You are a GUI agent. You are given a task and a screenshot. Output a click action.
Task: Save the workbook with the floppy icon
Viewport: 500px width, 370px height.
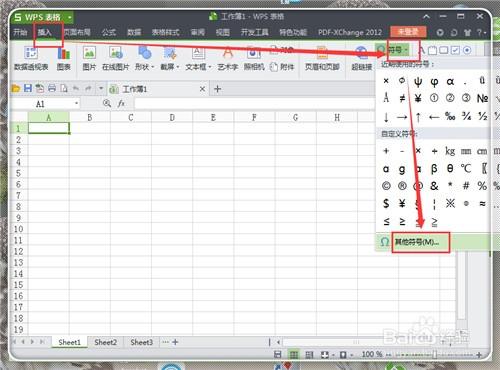pos(28,88)
